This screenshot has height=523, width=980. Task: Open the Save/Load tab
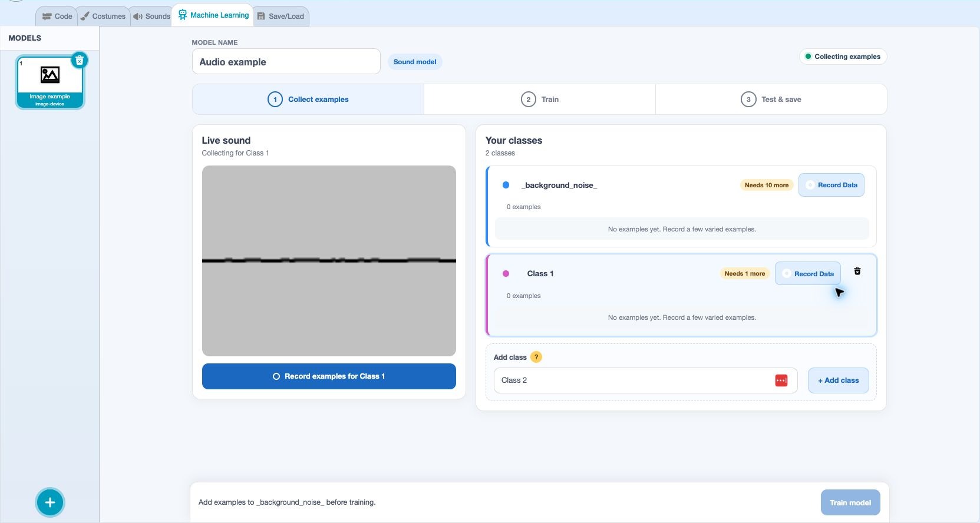click(x=281, y=16)
